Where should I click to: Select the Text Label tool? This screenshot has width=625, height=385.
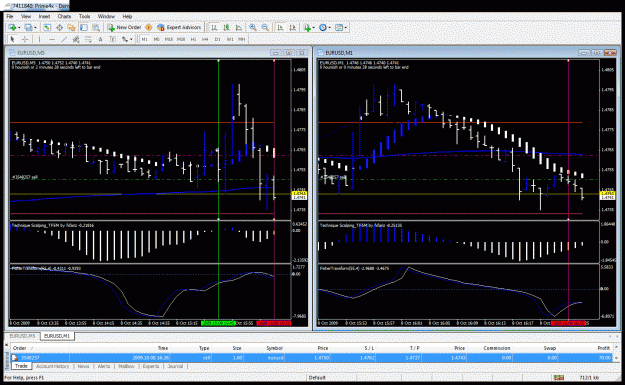tap(112, 39)
